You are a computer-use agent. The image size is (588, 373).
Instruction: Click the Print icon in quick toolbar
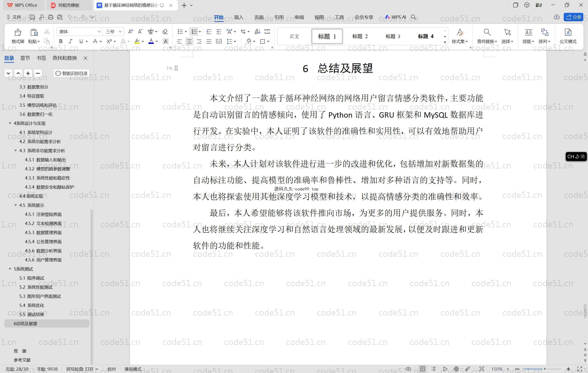pos(51,17)
